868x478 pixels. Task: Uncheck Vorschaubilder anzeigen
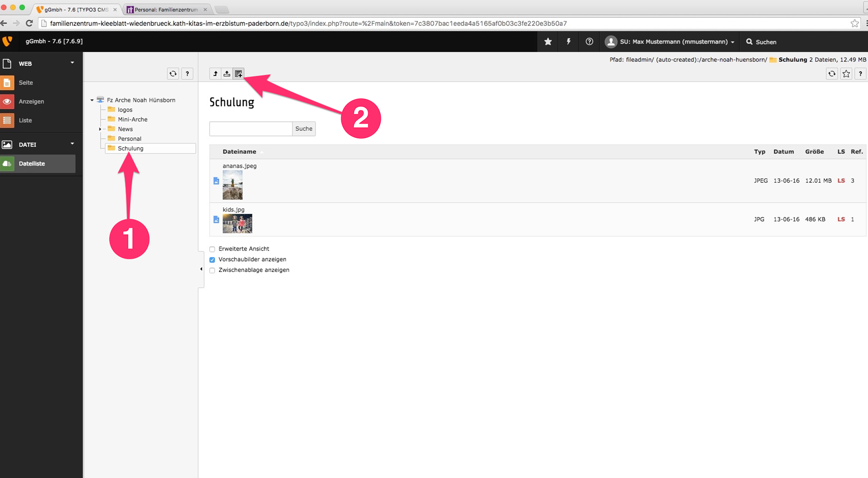coord(212,260)
